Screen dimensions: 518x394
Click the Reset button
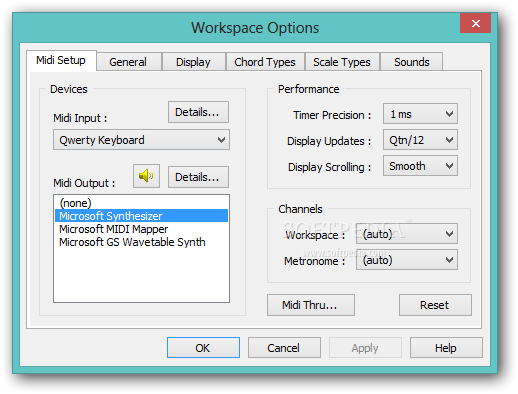[435, 305]
